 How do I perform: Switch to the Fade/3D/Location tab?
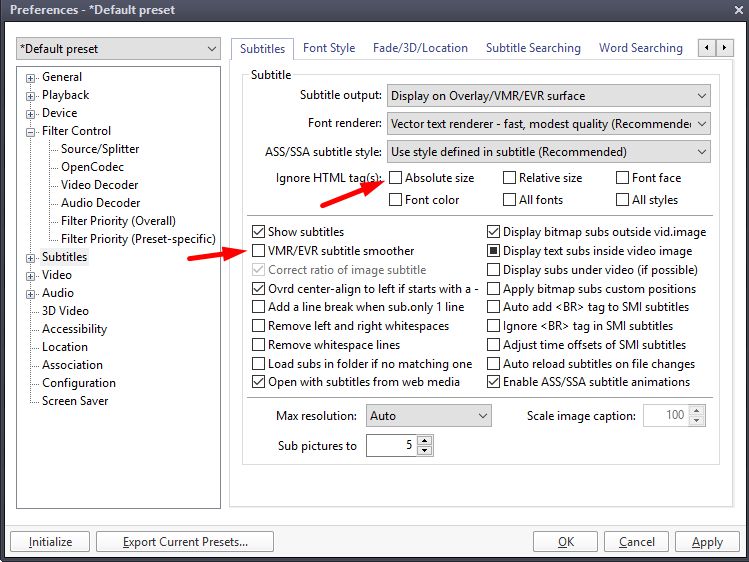click(420, 48)
